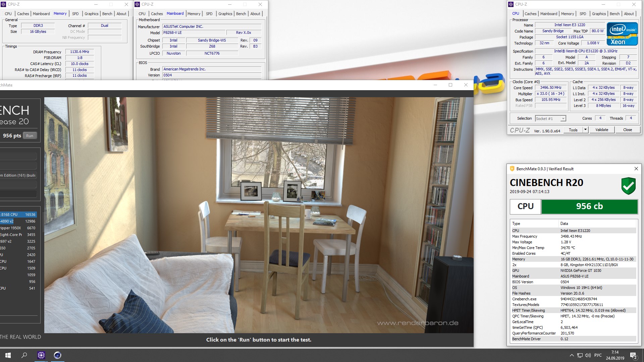Open Bench tab in middle CPU-Z Mainboard window

click(x=241, y=14)
